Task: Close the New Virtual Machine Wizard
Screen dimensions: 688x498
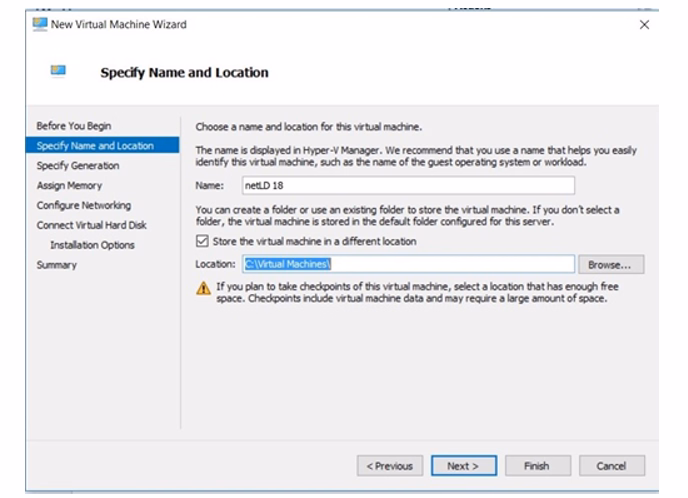Action: click(x=644, y=25)
